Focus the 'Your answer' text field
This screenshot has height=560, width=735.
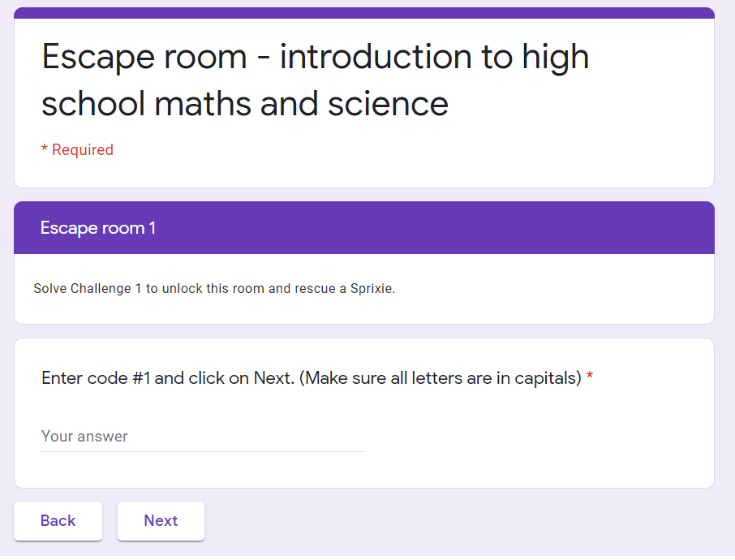[202, 437]
